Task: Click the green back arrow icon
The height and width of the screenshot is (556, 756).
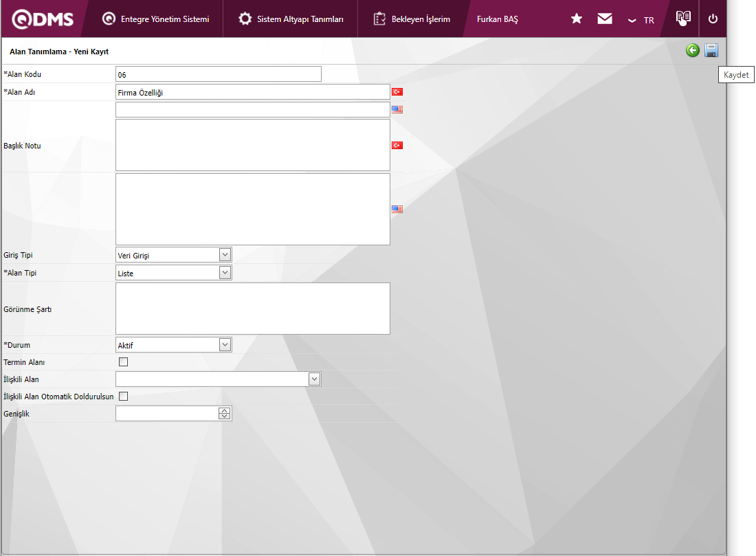Action: tap(693, 50)
